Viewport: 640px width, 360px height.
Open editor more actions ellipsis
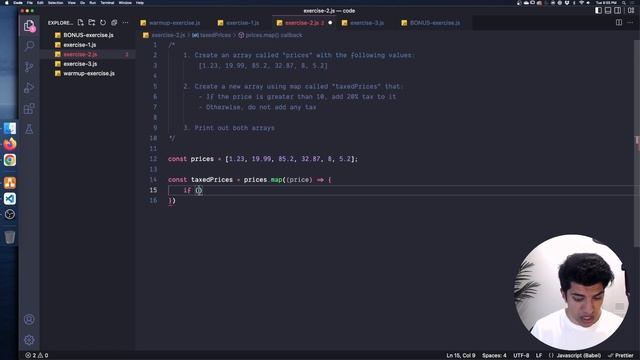pyautogui.click(x=630, y=23)
